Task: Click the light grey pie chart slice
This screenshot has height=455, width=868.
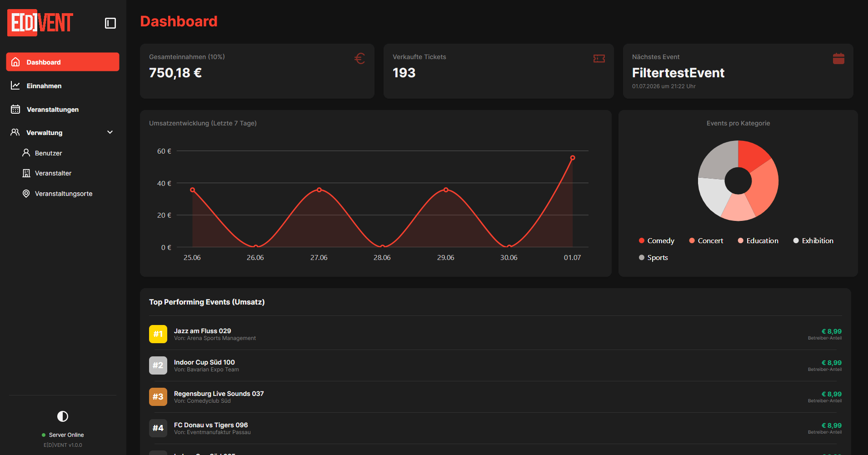Action: click(x=713, y=195)
